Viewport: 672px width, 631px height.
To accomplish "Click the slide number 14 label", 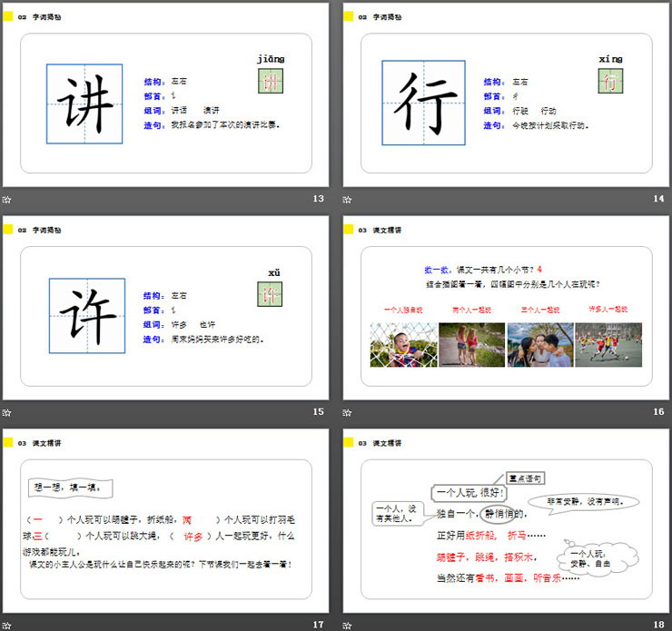I will [x=657, y=199].
